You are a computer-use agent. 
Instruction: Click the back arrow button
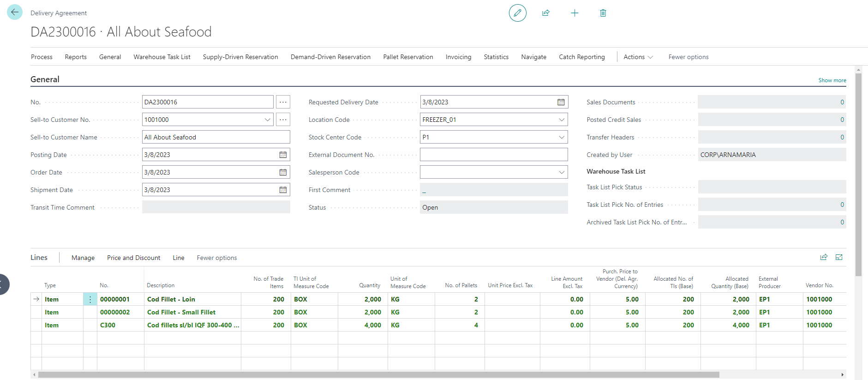tap(15, 12)
